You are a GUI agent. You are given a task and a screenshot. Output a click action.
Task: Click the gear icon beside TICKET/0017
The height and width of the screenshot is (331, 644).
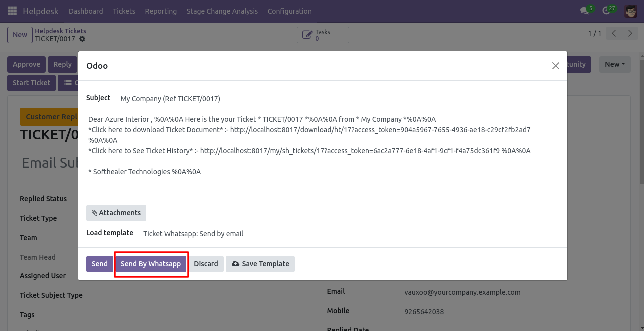pyautogui.click(x=82, y=39)
